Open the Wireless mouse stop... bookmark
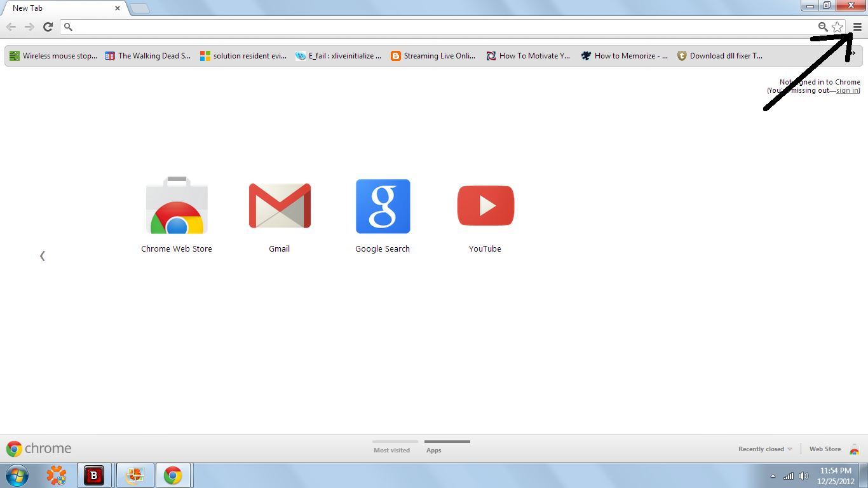Image resolution: width=868 pixels, height=488 pixels. (53, 56)
